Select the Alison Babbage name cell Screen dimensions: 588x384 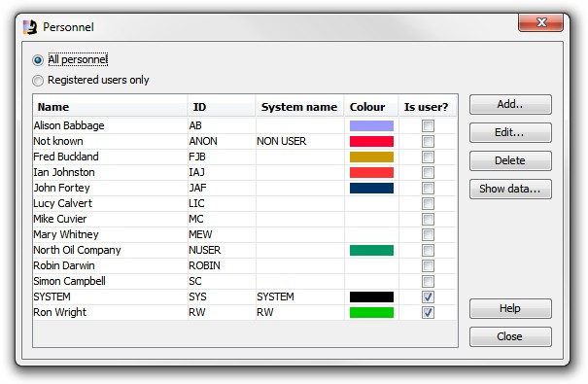(x=110, y=125)
